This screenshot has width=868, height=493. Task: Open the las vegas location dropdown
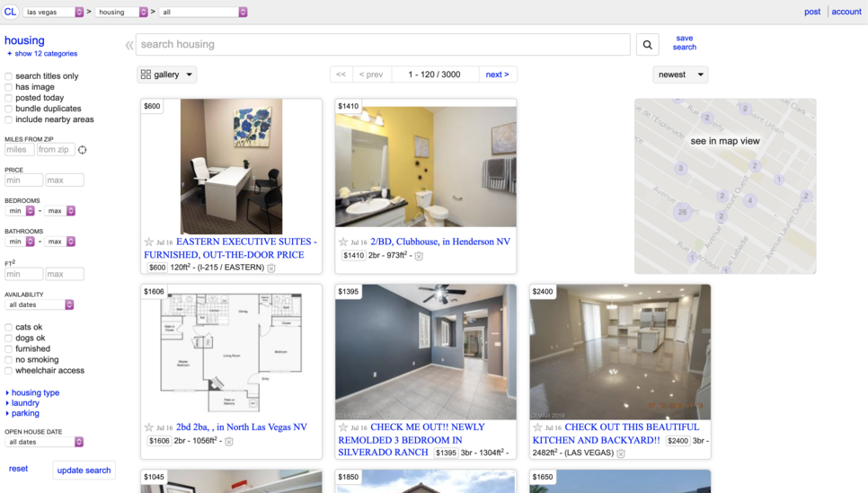click(x=53, y=12)
